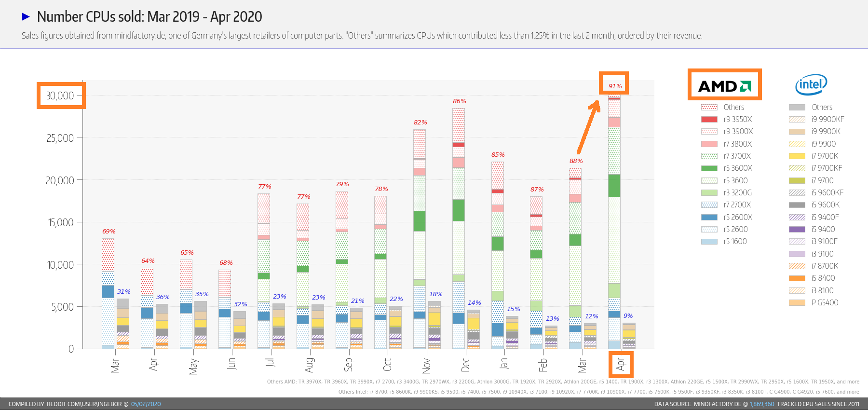The image size is (868, 410).
Task: Click the r3 3200G light green legend swatch
Action: click(709, 193)
